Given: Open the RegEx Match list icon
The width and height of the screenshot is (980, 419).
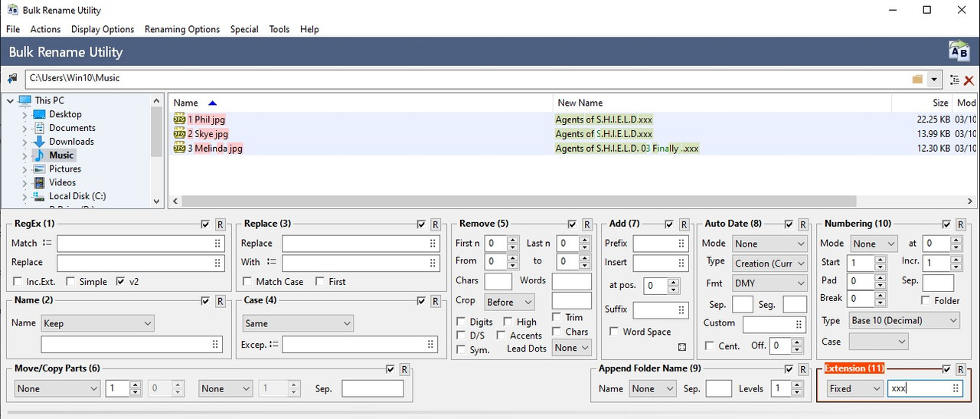Looking at the screenshot, I should tap(47, 243).
